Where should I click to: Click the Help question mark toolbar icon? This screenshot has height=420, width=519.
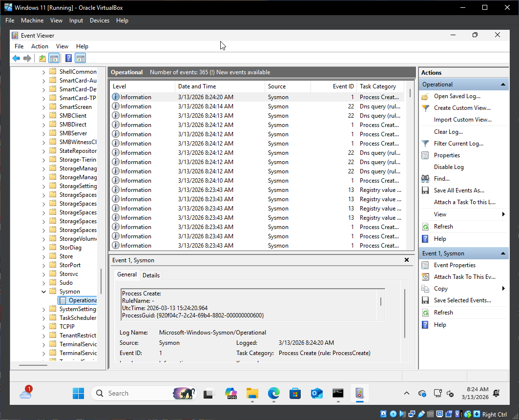pyautogui.click(x=68, y=58)
